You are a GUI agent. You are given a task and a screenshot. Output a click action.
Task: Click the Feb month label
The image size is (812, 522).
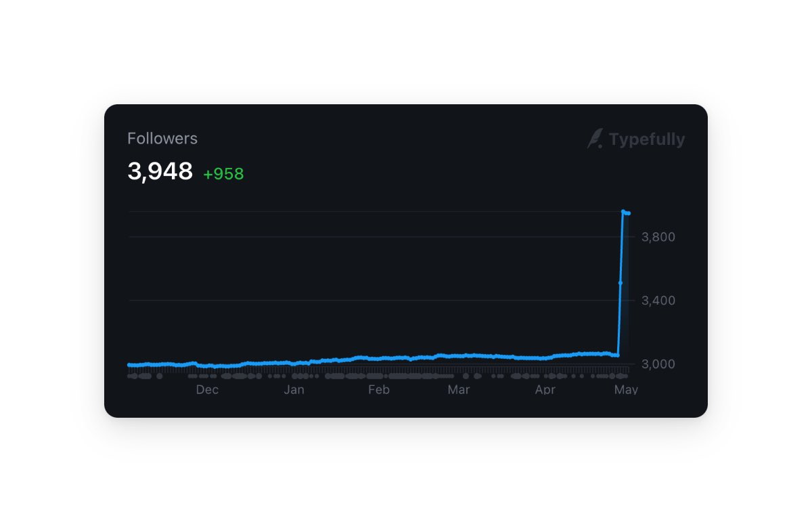[x=379, y=390]
